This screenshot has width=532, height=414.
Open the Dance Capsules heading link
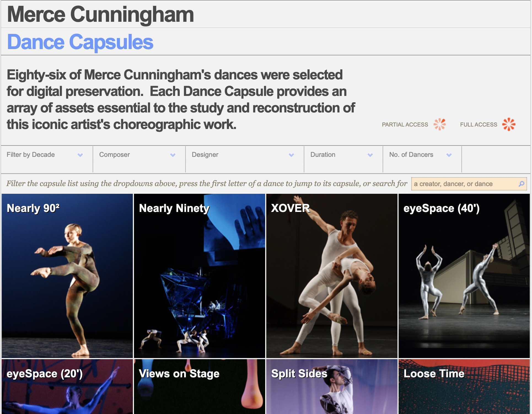coord(80,42)
